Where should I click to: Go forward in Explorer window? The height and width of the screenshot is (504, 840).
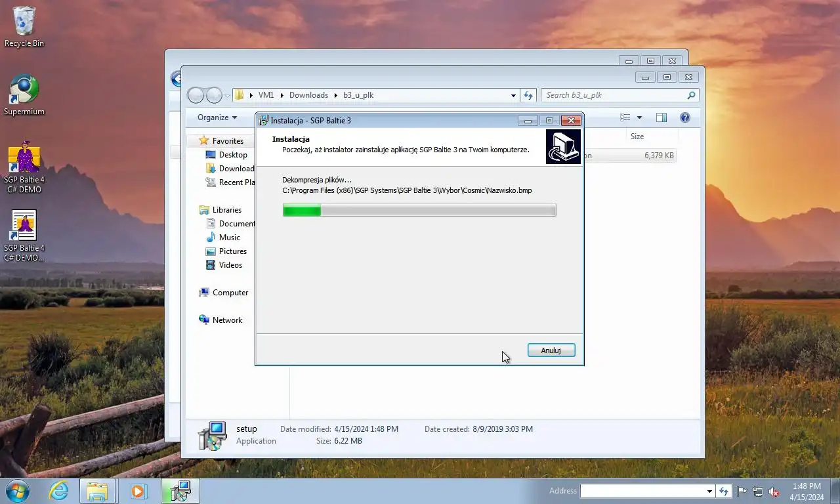[x=215, y=95]
